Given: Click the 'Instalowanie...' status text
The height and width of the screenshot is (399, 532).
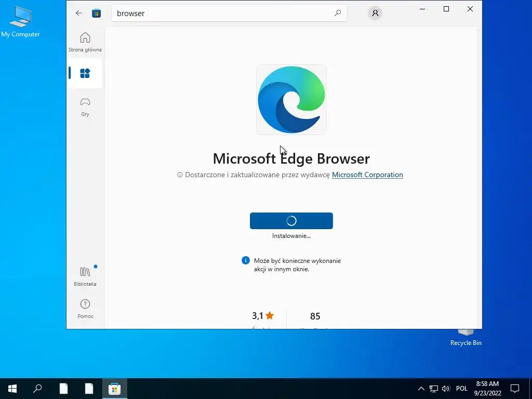Looking at the screenshot, I should pyautogui.click(x=291, y=236).
